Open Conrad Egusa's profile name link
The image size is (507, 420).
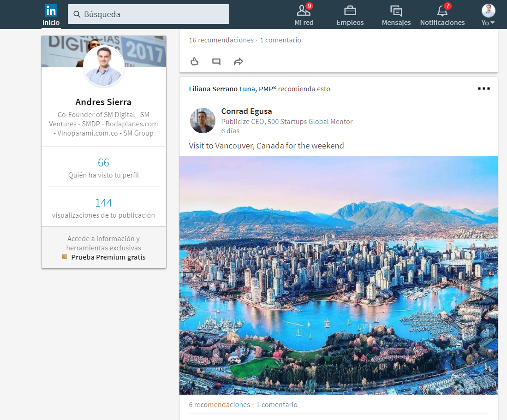tap(246, 111)
